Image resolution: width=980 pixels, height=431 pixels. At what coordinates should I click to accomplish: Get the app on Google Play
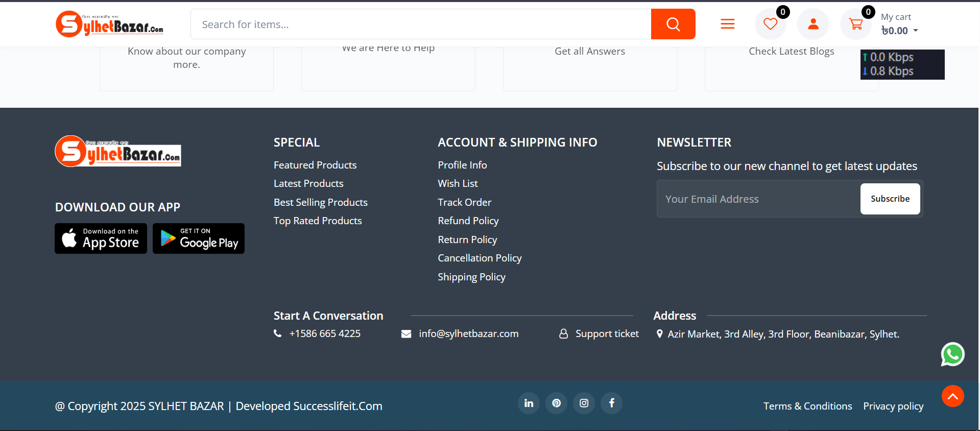click(199, 238)
